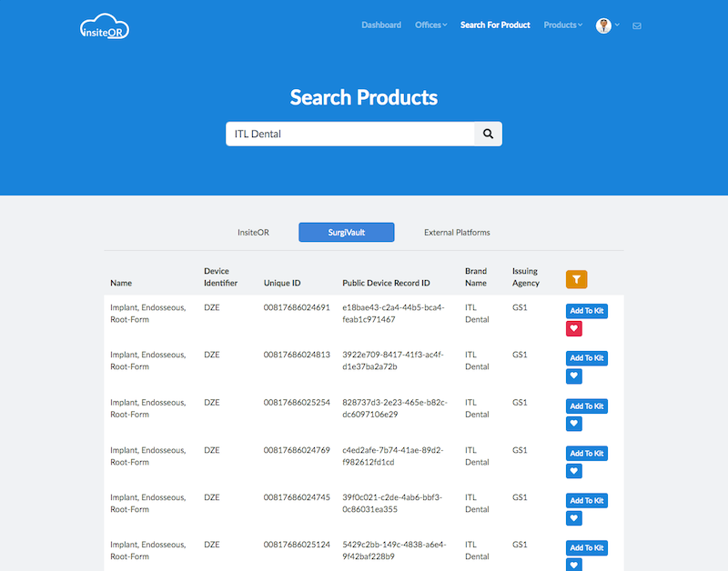
Task: Click the envelope messages icon
Action: [637, 25]
